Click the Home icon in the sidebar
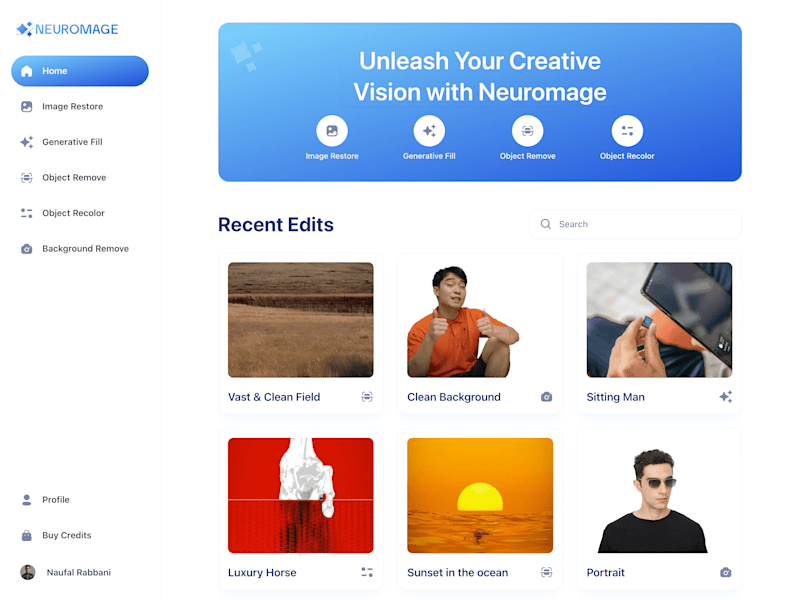This screenshot has height=600, width=800. click(x=27, y=71)
